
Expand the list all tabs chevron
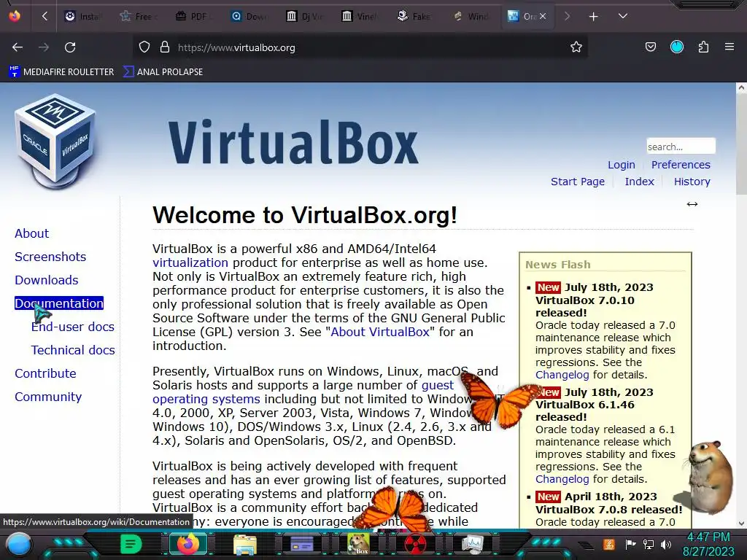pyautogui.click(x=623, y=16)
